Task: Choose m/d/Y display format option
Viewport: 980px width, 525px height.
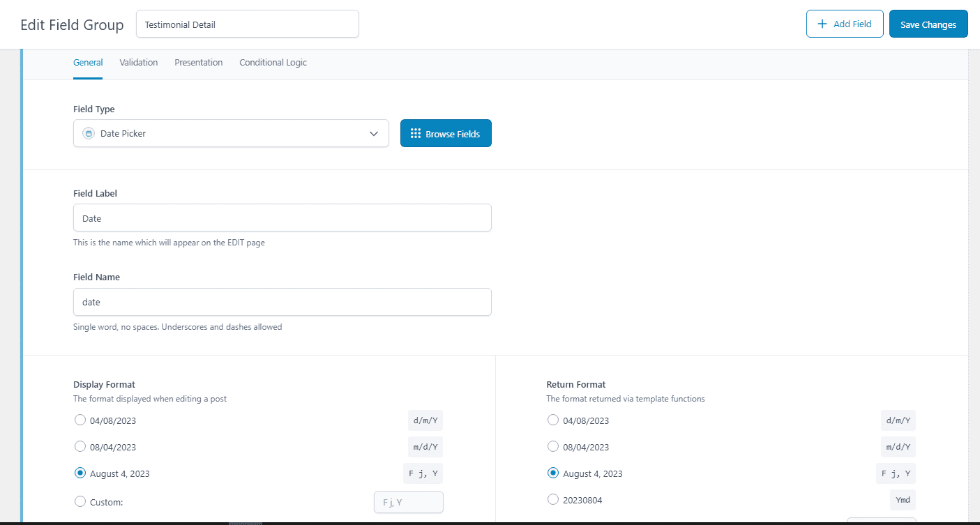Action: click(80, 446)
